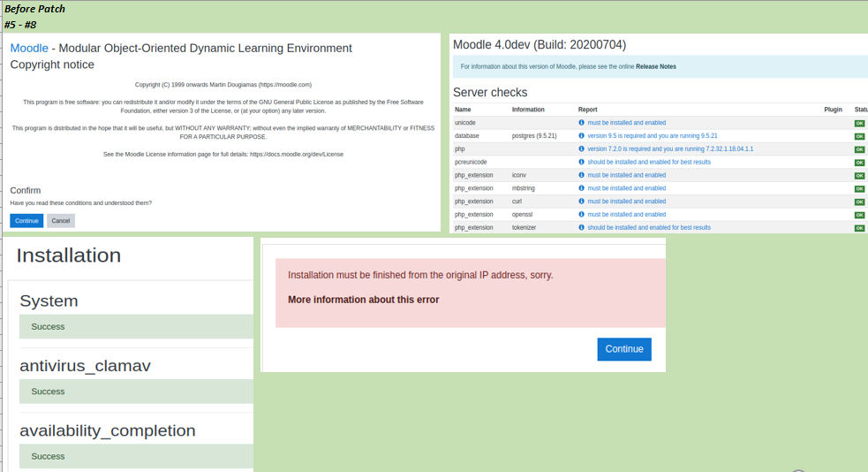Click 'version 9.5 is required' report link
The width and height of the screenshot is (868, 472).
(653, 136)
